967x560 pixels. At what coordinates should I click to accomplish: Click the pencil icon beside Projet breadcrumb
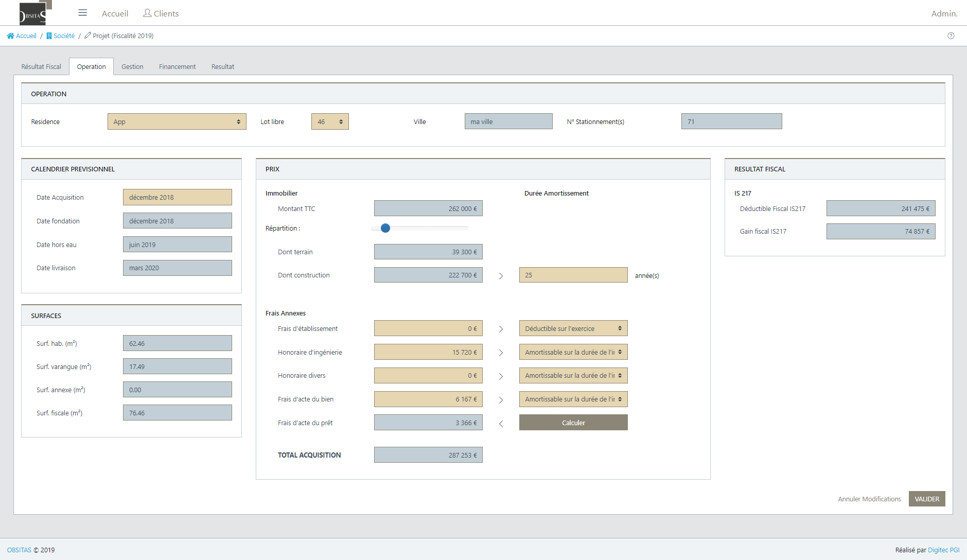[x=87, y=36]
